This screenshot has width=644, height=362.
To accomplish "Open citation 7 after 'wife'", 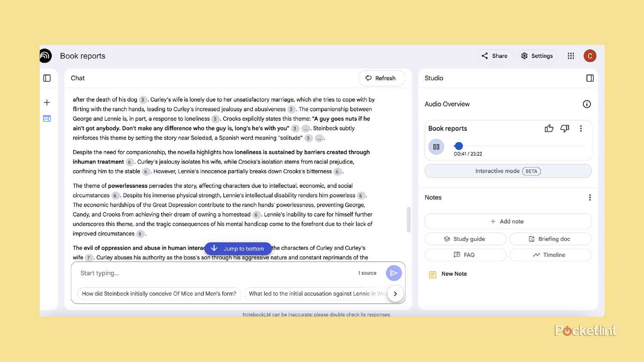I will point(89,258).
